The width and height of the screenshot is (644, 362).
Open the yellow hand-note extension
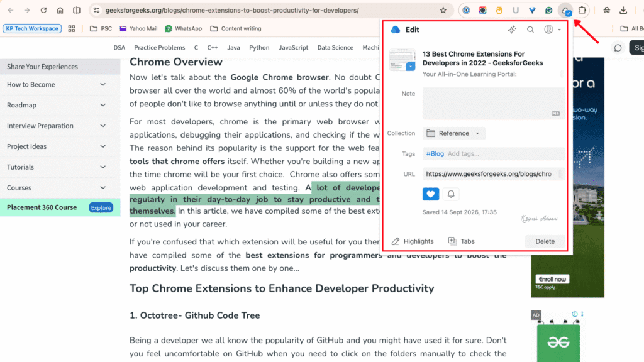coord(499,10)
